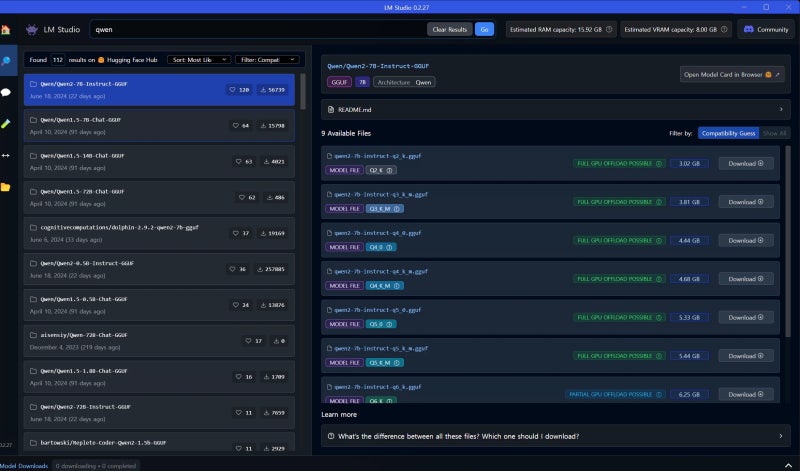Click the LM Studio logo icon

pyautogui.click(x=32, y=30)
